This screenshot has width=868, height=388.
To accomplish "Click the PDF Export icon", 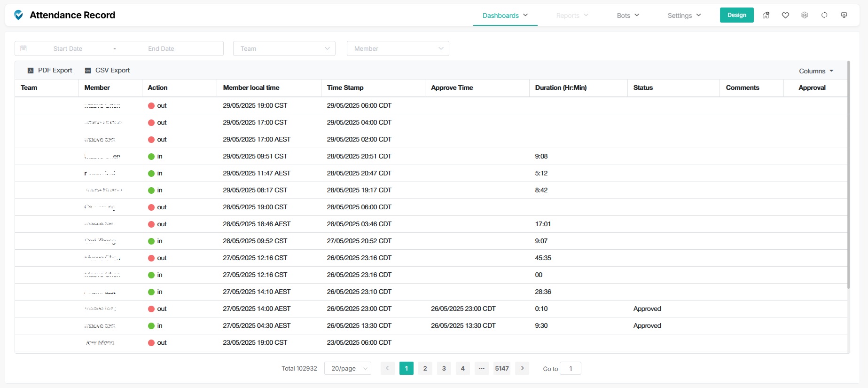I will point(31,71).
